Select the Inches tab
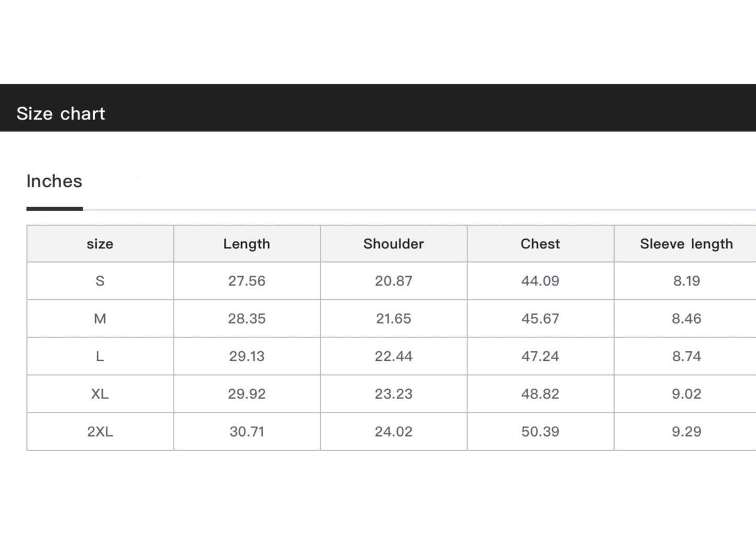Image resolution: width=756 pixels, height=536 pixels. (54, 181)
